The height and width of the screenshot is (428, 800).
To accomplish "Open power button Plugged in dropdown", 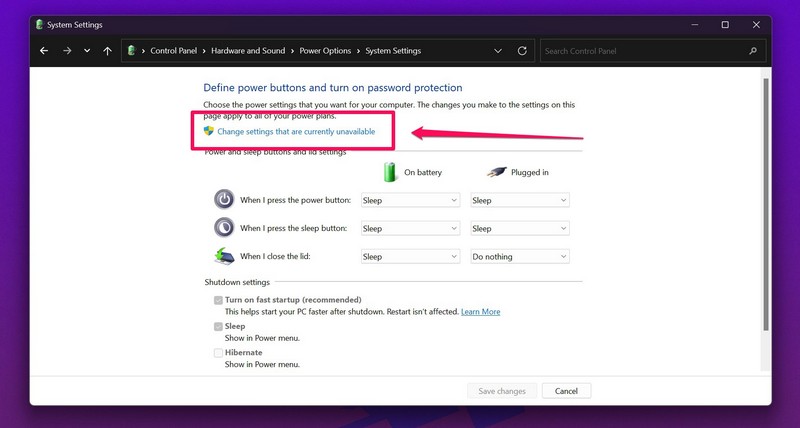I will (520, 200).
